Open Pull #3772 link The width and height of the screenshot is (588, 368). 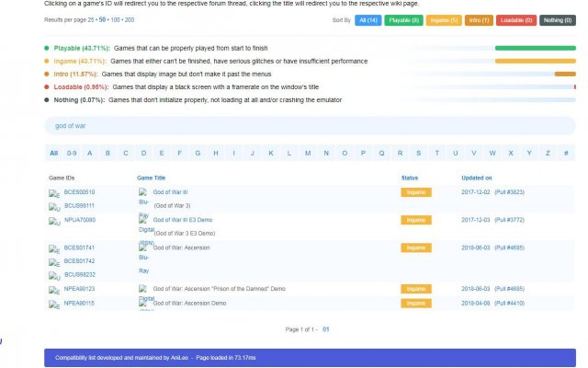pos(509,220)
